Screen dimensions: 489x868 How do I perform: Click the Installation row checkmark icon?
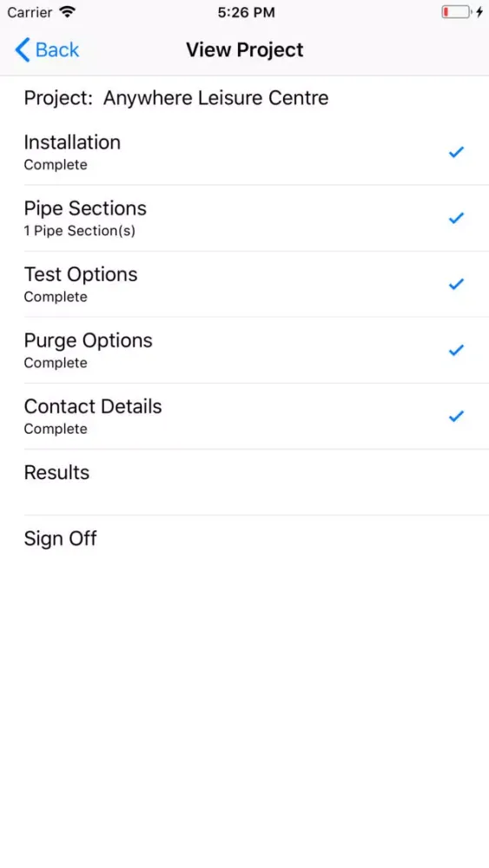click(x=456, y=152)
